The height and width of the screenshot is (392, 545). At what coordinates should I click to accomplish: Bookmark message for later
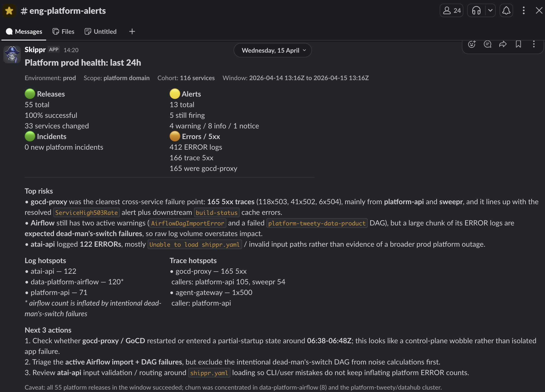(518, 44)
